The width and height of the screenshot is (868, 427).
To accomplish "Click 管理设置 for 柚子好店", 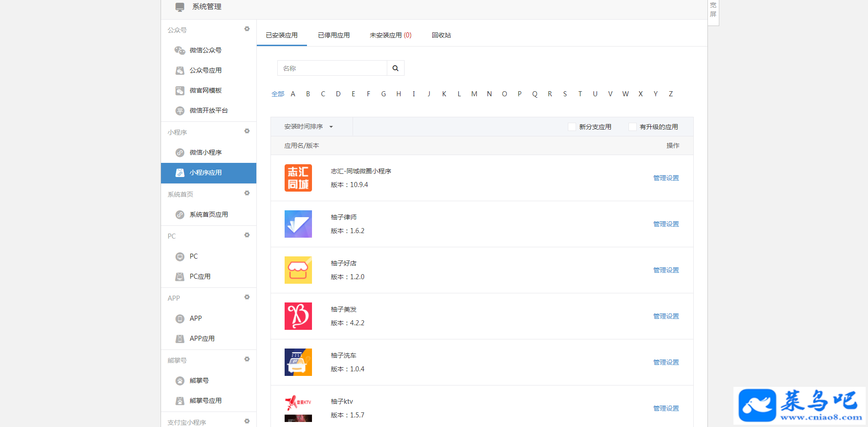I will [666, 270].
